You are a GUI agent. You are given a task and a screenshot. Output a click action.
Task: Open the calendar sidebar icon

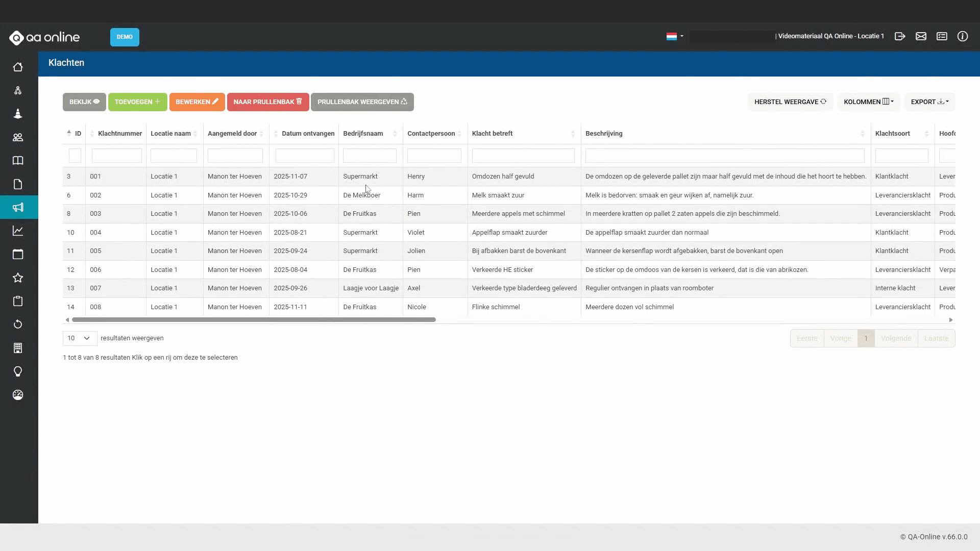tap(18, 254)
